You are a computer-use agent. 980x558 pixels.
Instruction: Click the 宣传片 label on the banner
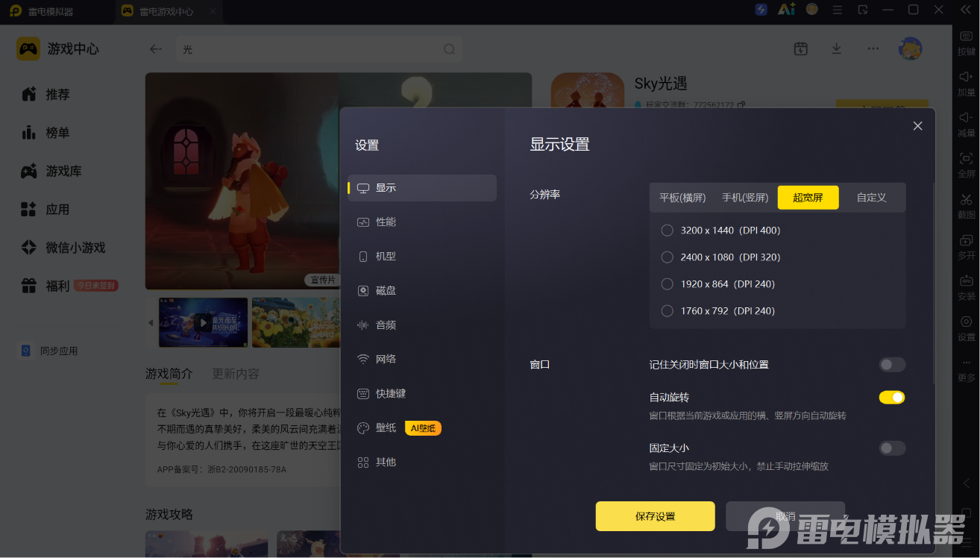(323, 280)
